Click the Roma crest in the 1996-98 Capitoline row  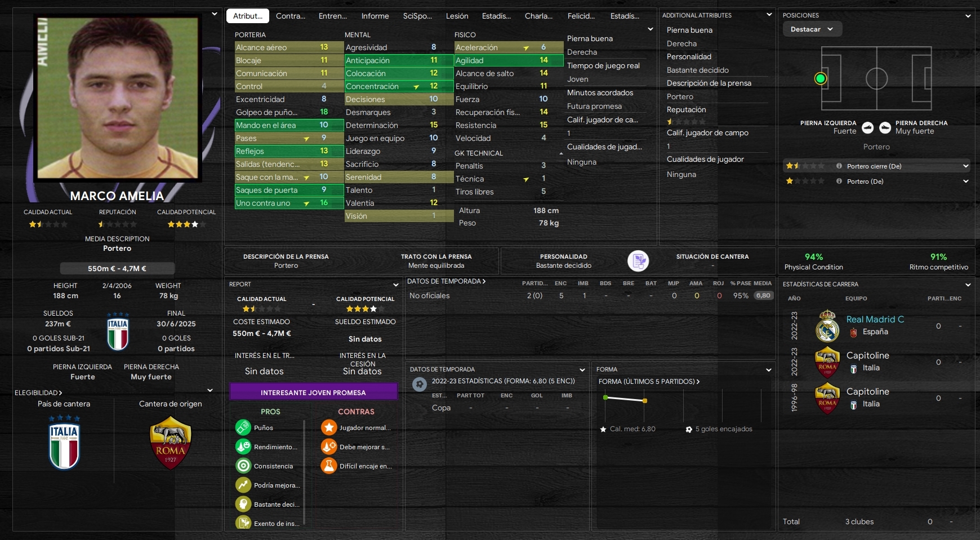827,398
